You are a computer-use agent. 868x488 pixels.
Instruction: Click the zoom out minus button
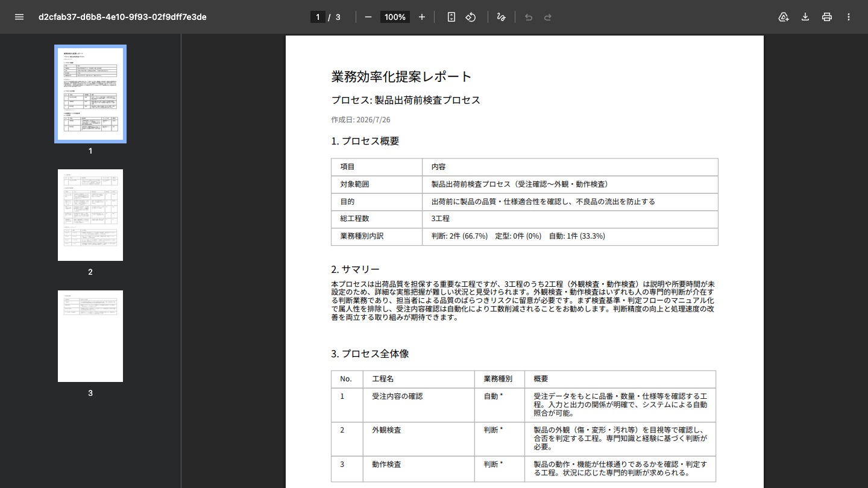(368, 17)
